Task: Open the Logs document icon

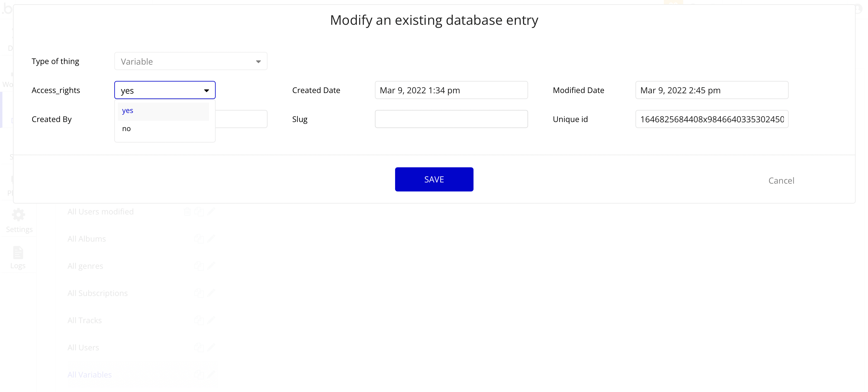Action: coord(18,253)
